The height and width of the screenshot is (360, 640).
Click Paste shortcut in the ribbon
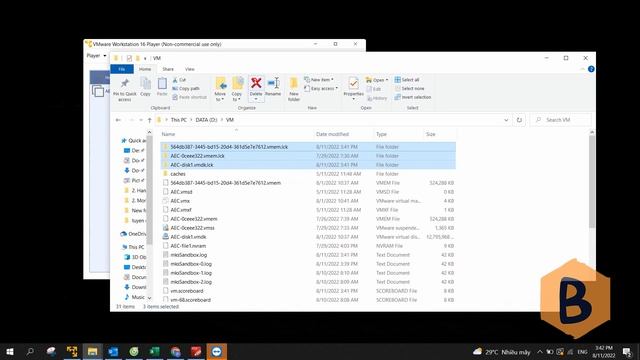pos(189,97)
